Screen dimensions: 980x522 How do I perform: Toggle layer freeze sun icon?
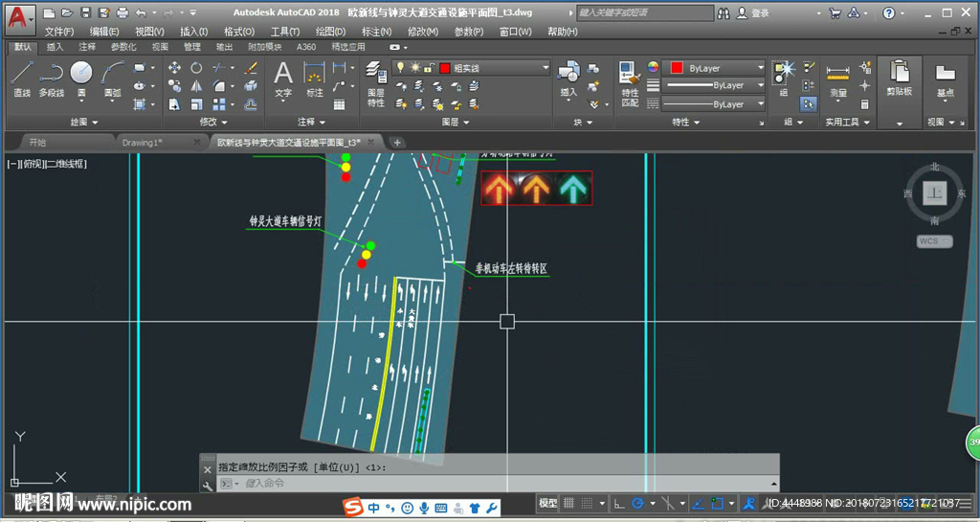pos(414,67)
